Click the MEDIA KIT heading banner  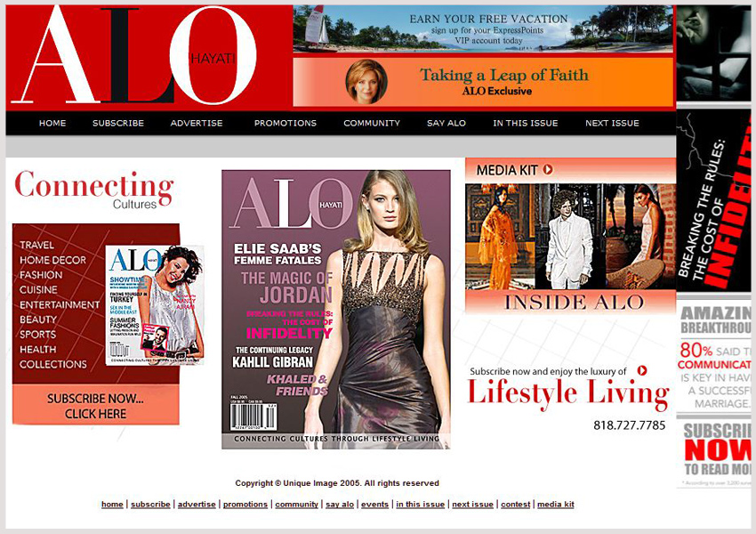coord(570,170)
